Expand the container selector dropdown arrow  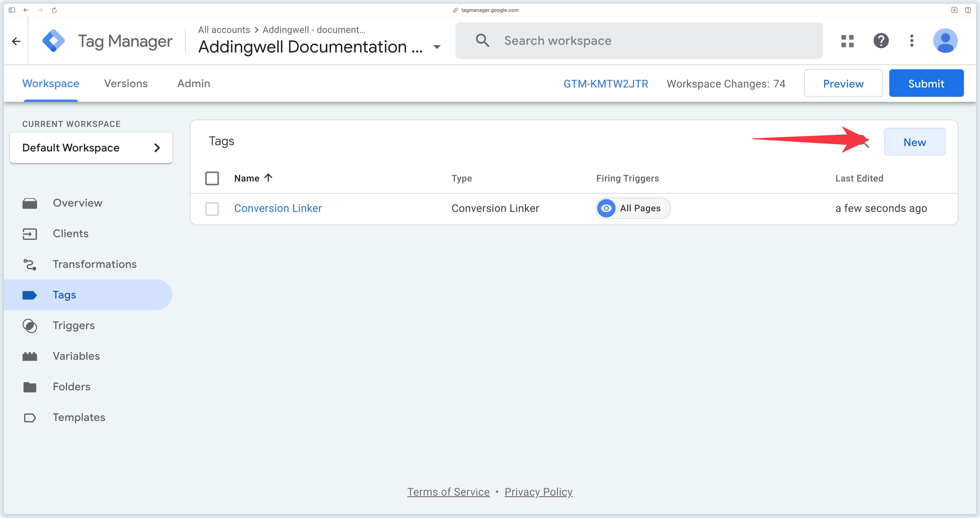437,47
